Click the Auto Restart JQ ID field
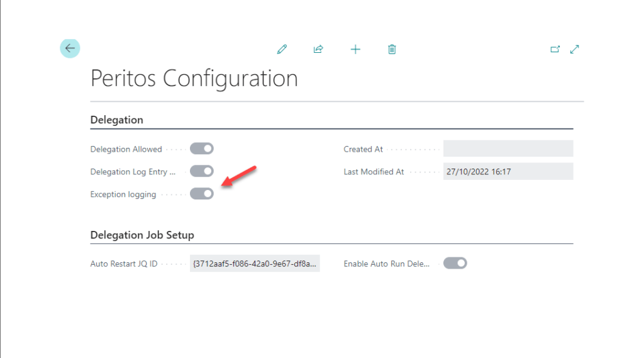 coord(255,264)
